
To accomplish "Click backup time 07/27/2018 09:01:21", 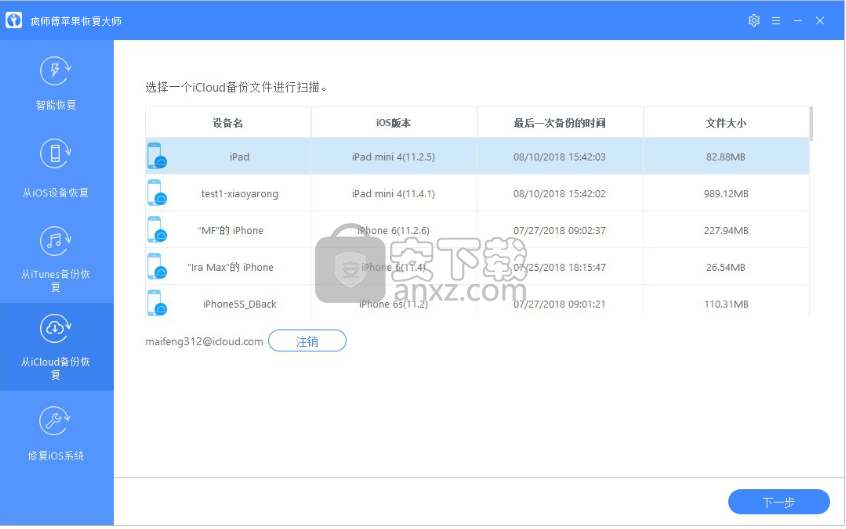I will pyautogui.click(x=560, y=304).
